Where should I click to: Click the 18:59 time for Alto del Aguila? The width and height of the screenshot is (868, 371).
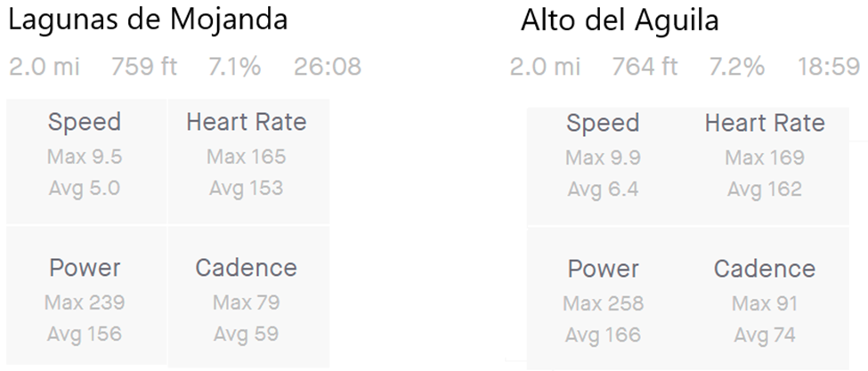[829, 67]
